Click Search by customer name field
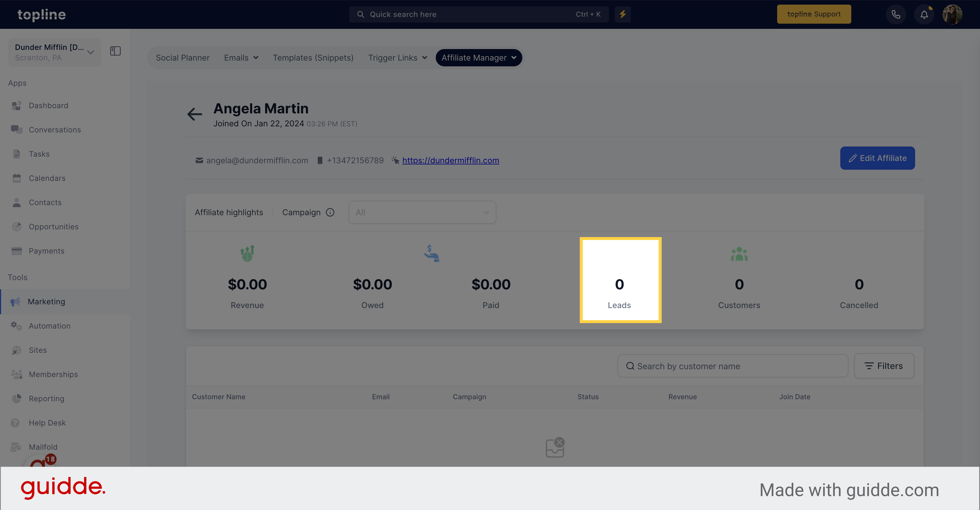 point(733,366)
